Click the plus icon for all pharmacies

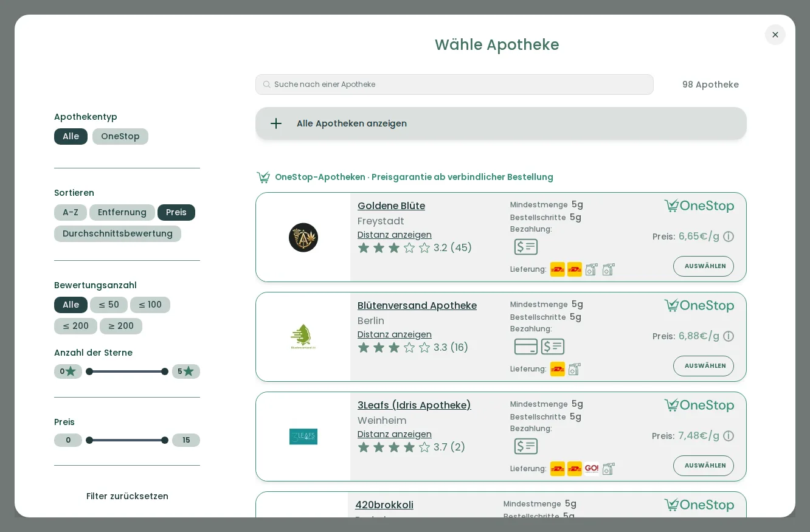click(x=276, y=123)
